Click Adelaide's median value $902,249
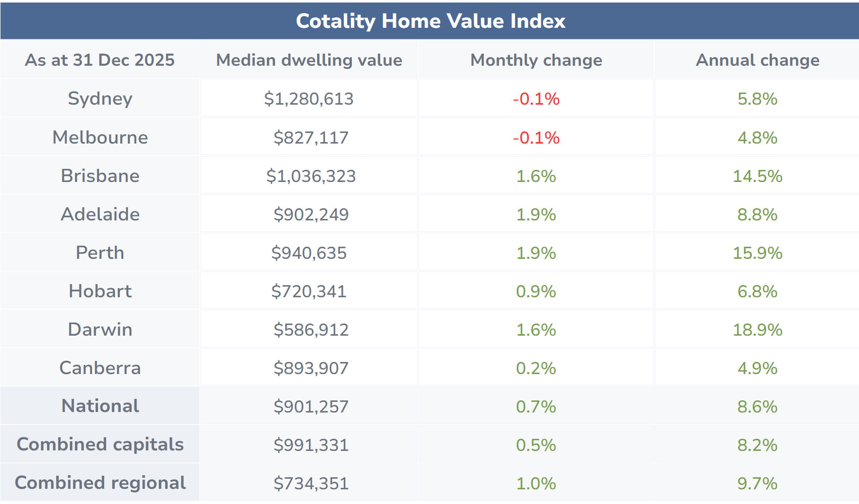859x504 pixels. click(x=311, y=214)
